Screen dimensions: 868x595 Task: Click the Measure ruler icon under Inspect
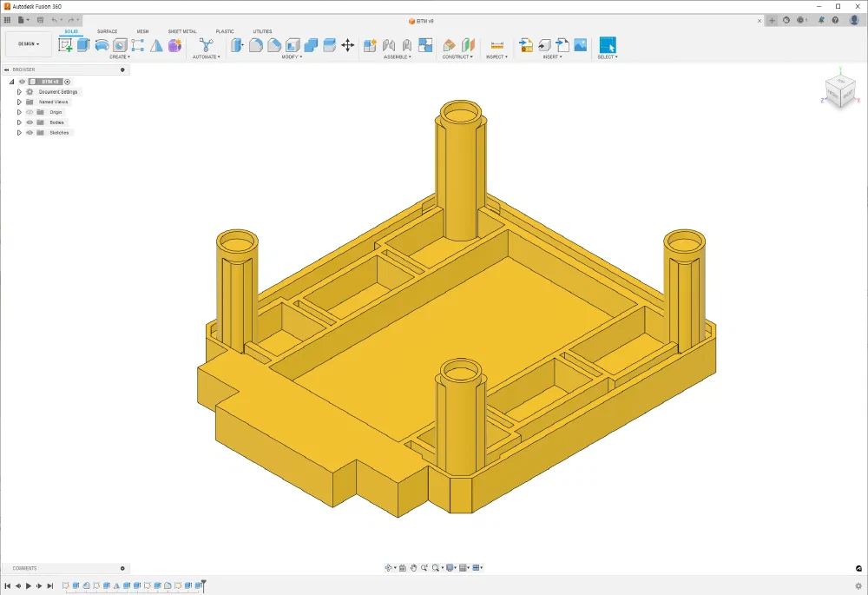pos(496,45)
